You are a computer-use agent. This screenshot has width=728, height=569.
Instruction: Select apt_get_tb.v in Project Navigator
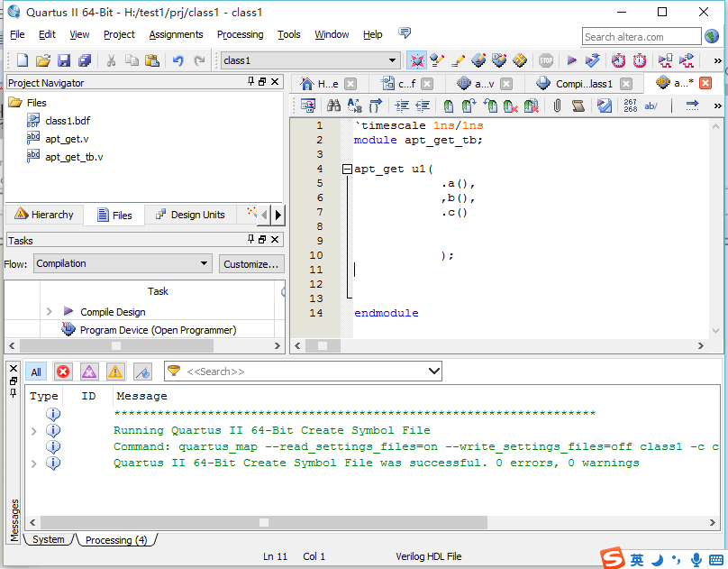tap(74, 157)
